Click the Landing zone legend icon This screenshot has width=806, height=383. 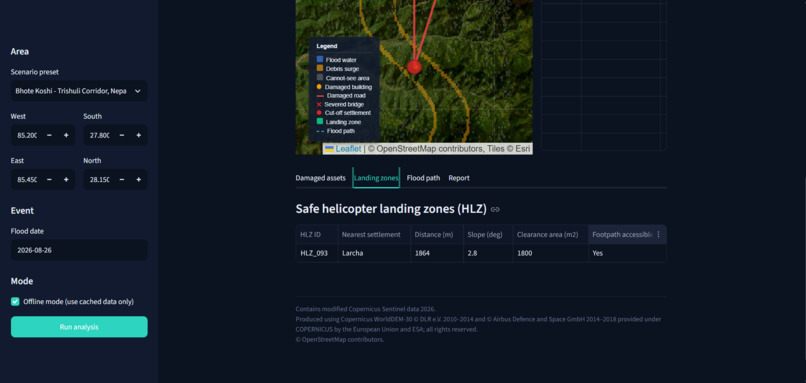(x=320, y=122)
